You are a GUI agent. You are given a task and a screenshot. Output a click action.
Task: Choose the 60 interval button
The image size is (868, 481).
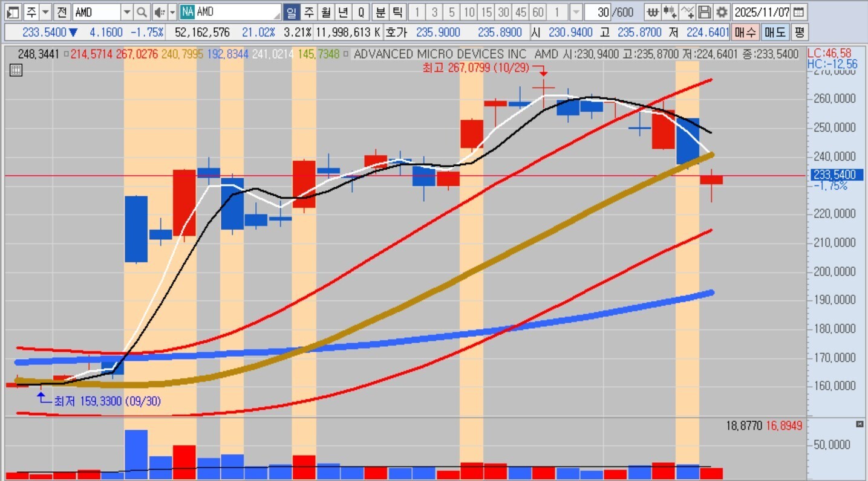click(538, 11)
